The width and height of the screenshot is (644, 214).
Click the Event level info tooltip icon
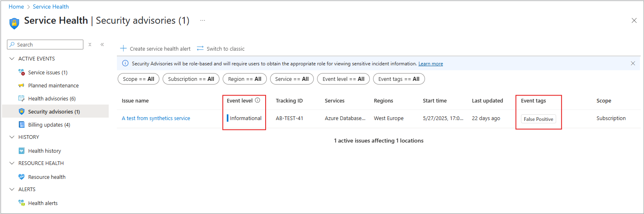(257, 100)
